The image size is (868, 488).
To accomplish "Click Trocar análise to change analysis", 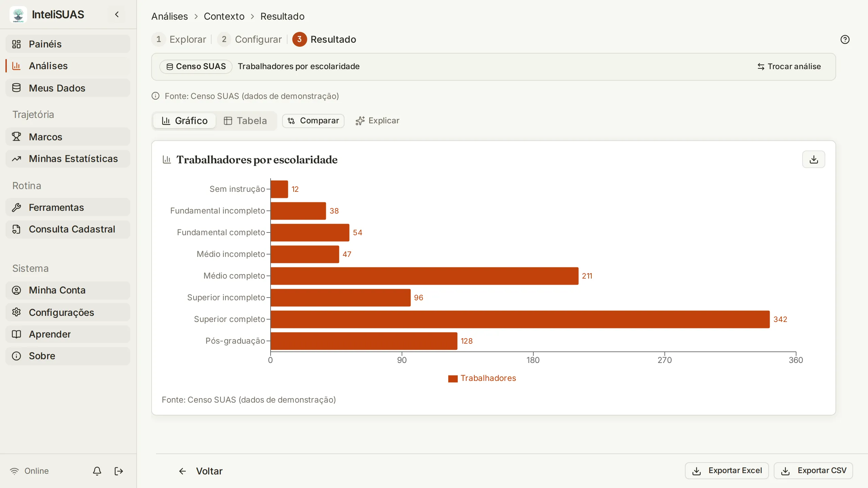I will pos(789,66).
